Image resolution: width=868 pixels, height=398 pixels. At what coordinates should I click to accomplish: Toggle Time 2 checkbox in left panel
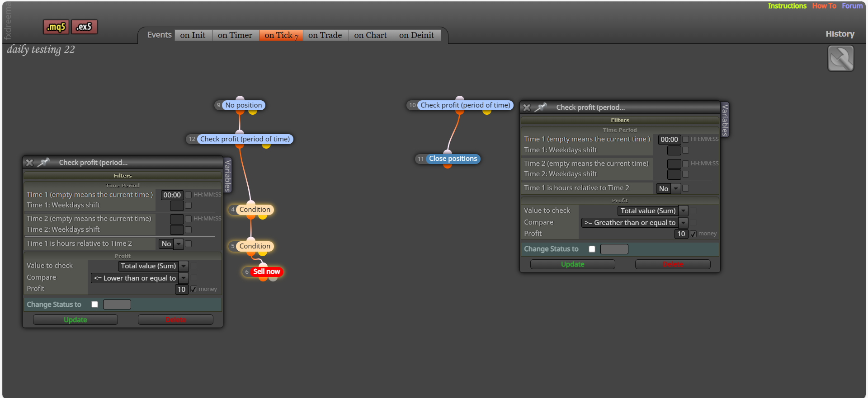189,219
